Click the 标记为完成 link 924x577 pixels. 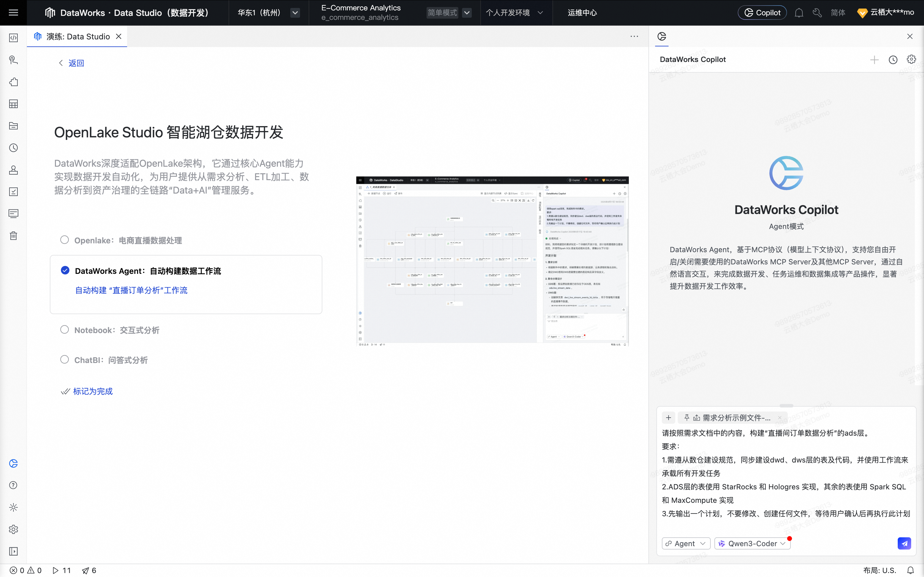[x=92, y=391]
